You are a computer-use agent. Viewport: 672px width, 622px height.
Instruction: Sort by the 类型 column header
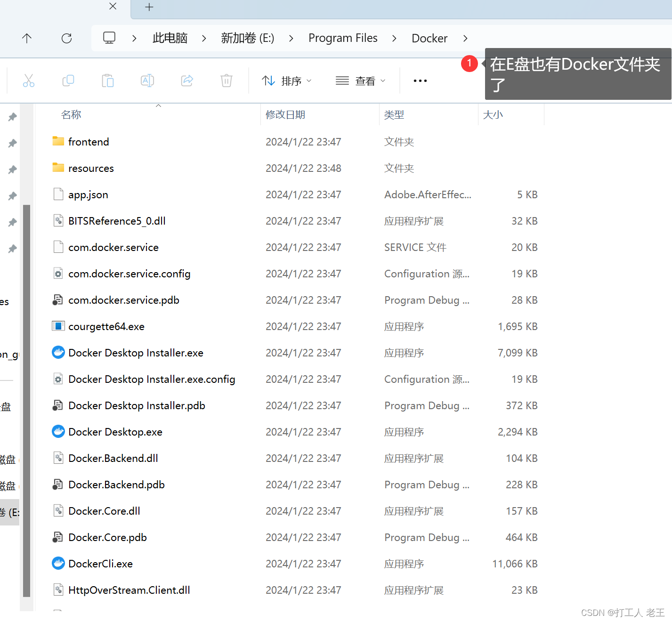(x=394, y=114)
